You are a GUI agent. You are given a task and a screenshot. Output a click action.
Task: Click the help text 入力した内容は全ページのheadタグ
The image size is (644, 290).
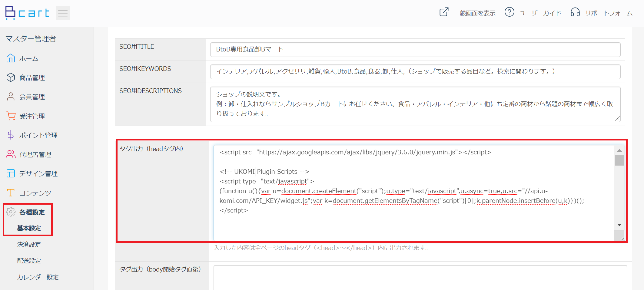tap(322, 248)
